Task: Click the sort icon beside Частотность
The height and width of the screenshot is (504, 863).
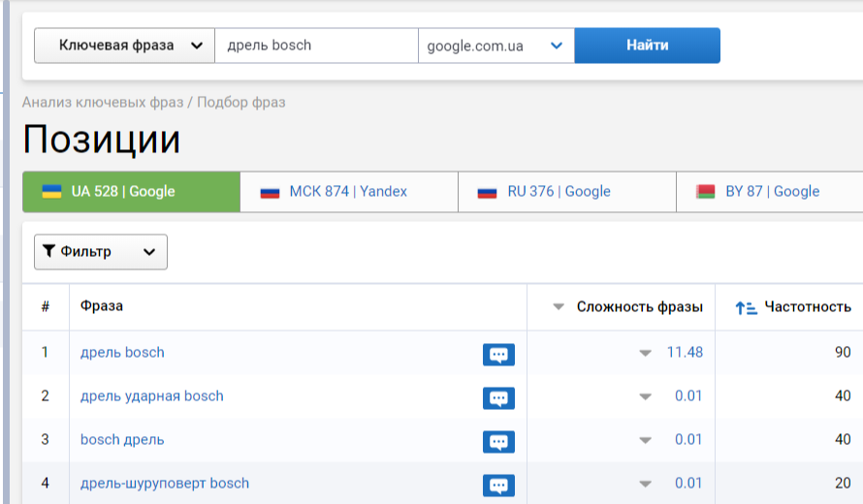Action: pos(746,308)
